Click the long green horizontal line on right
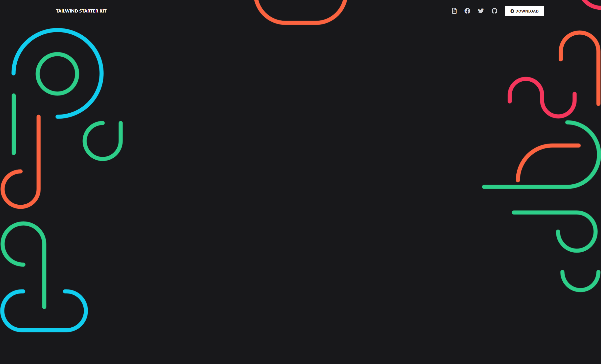 coord(541,155)
